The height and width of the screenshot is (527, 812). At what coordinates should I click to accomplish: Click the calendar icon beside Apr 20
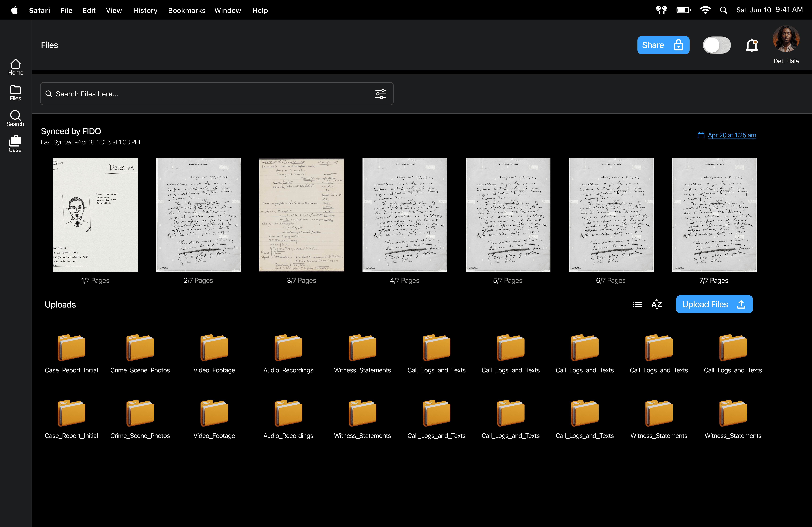(x=701, y=135)
